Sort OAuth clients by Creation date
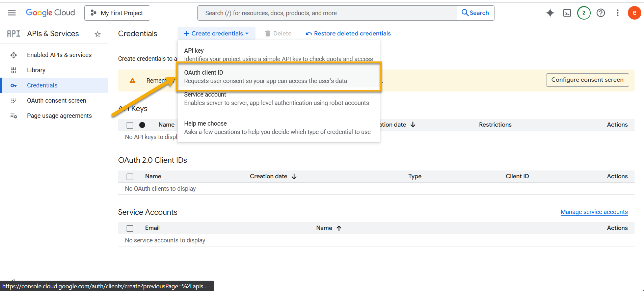 tap(273, 176)
